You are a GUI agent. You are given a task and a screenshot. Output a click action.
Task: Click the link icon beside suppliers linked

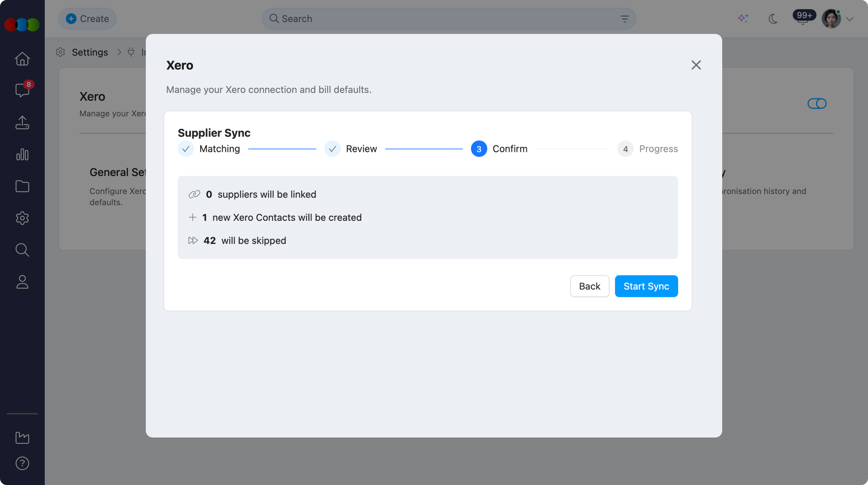pyautogui.click(x=194, y=194)
